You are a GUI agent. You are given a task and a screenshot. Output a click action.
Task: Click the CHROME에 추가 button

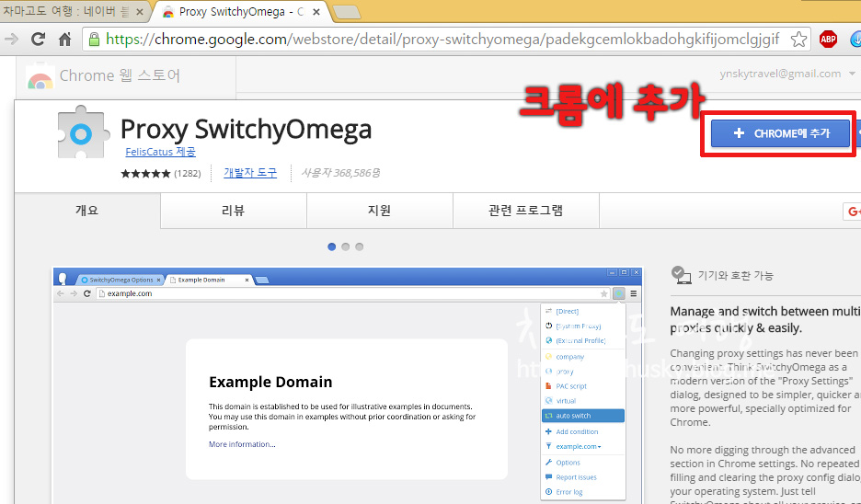(x=780, y=133)
